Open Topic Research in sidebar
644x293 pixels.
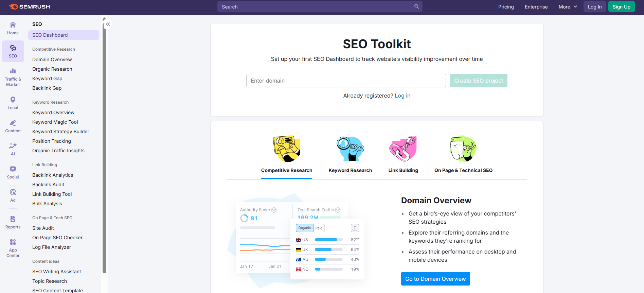tap(50, 281)
